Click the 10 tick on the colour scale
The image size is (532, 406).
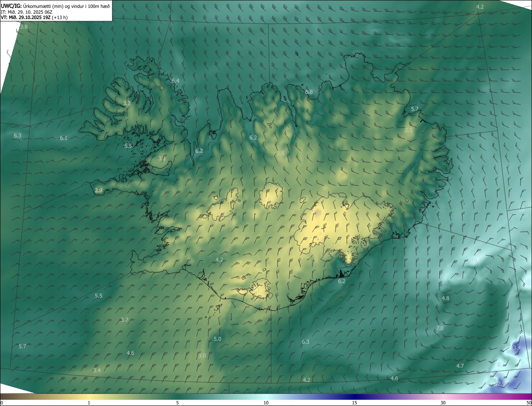click(266, 403)
